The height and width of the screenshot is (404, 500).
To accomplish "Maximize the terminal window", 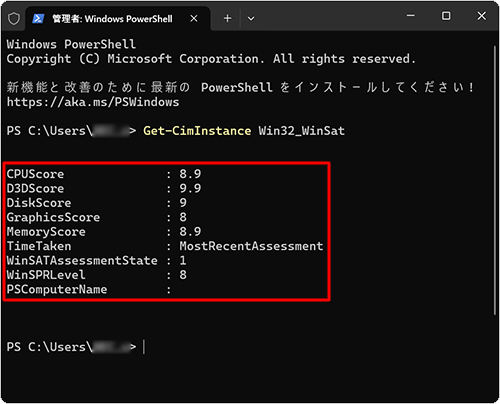I will 446,16.
